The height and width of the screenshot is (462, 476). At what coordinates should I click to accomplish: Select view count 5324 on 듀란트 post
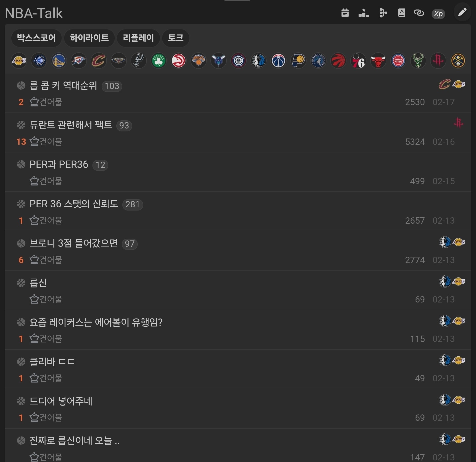[415, 142]
